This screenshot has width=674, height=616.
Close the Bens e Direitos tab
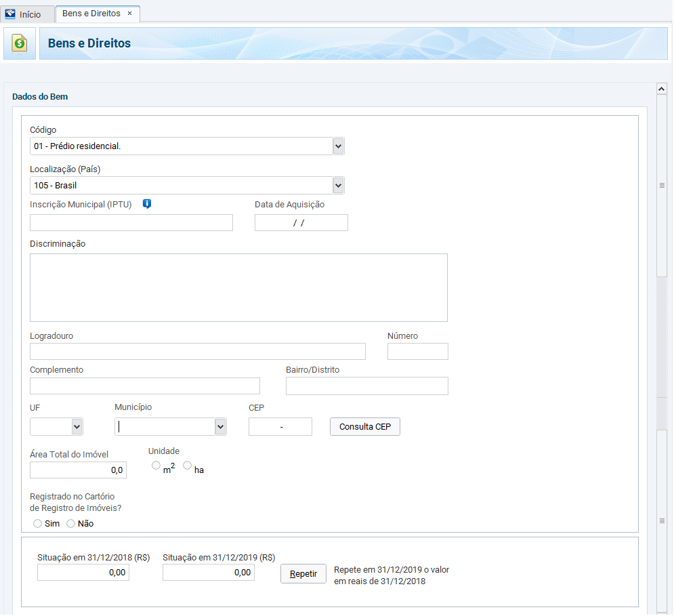tap(130, 14)
